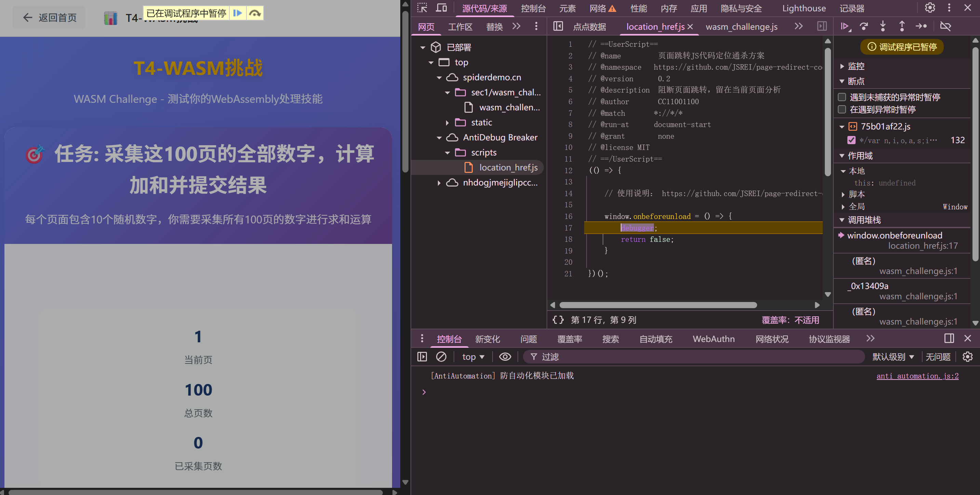Toggle the device toolbar icon

[x=441, y=8]
